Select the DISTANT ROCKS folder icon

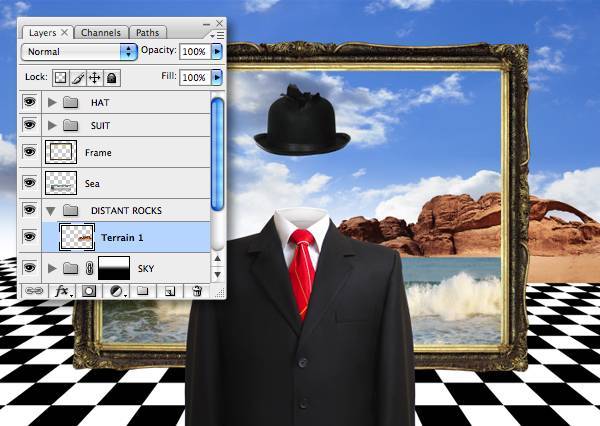[x=70, y=210]
